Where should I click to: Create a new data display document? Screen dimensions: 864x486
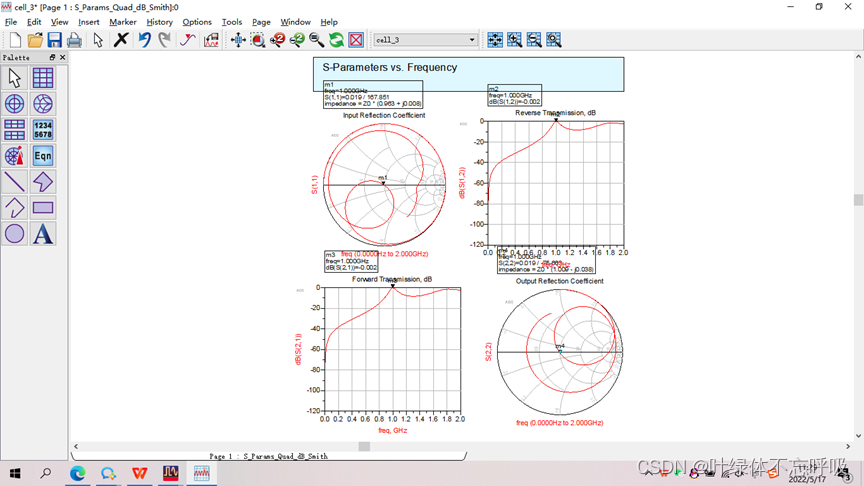tap(15, 40)
